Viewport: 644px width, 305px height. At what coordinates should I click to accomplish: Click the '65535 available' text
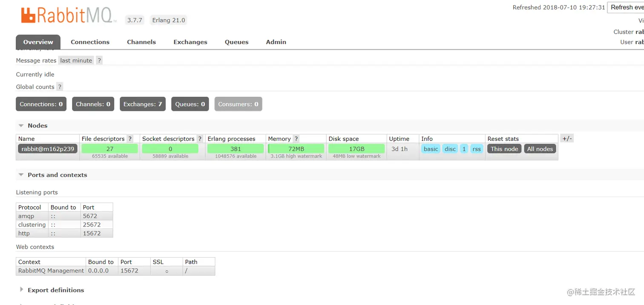[110, 156]
